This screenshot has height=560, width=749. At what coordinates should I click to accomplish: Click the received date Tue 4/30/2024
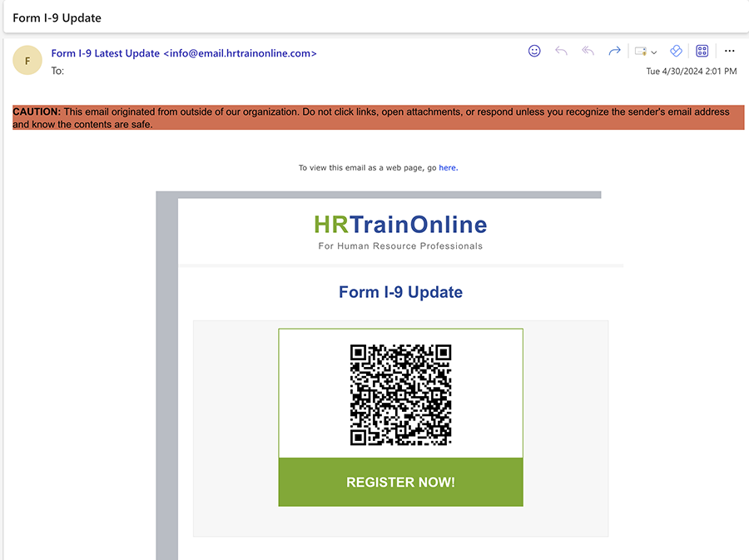click(x=691, y=72)
